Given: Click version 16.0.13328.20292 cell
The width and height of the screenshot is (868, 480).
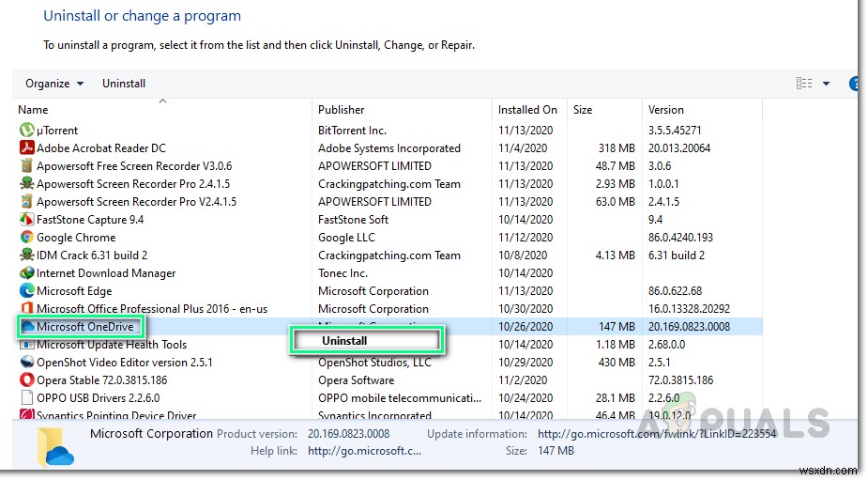Looking at the screenshot, I should (689, 309).
